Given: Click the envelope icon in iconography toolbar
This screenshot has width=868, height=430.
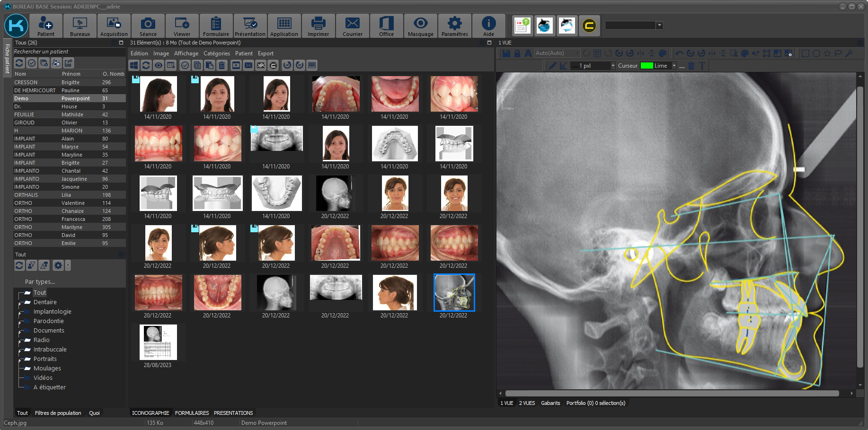Looking at the screenshot, I should pos(248,65).
